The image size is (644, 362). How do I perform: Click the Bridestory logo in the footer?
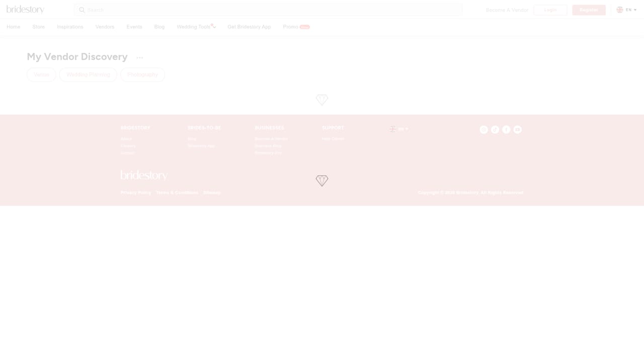(x=144, y=175)
